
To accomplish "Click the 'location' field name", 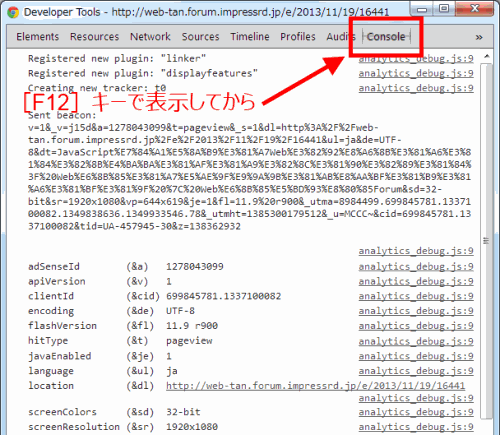I will pyautogui.click(x=51, y=386).
